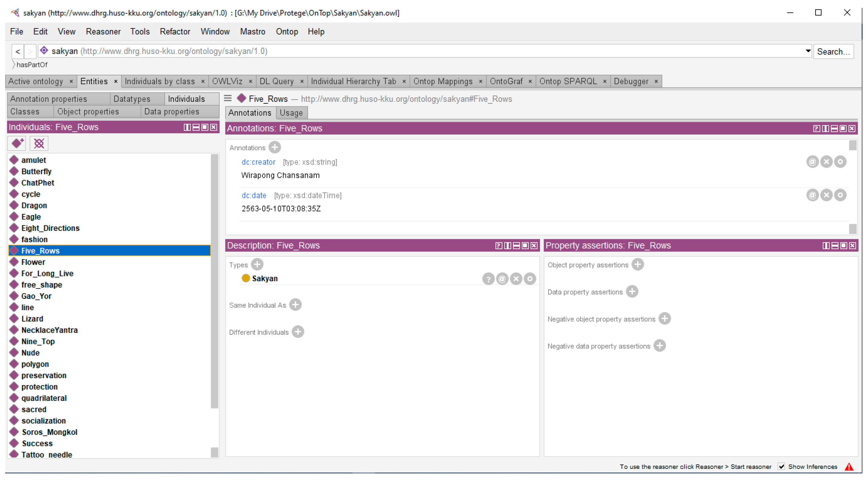Image resolution: width=868 pixels, height=480 pixels.
Task: Click the delete individual icon
Action: pyautogui.click(x=39, y=144)
